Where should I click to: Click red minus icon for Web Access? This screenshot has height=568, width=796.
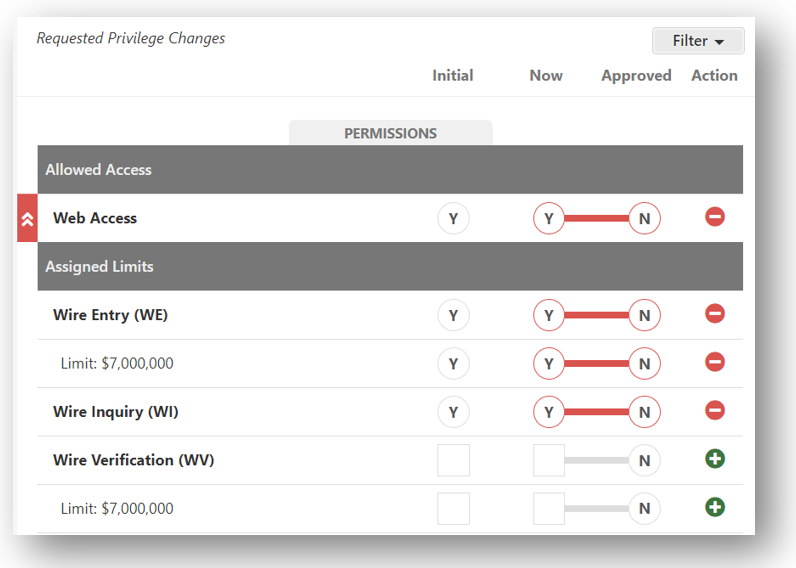point(715,217)
